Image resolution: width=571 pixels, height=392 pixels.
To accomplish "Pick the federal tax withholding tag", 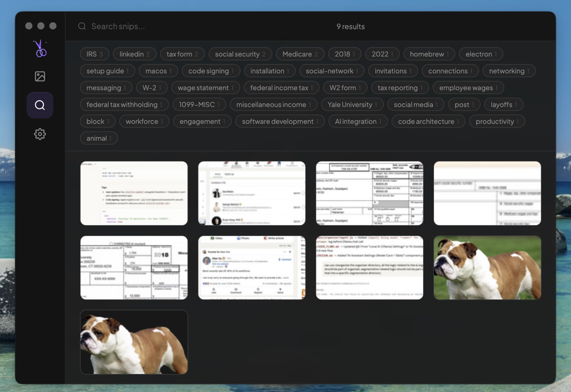I will click(125, 105).
